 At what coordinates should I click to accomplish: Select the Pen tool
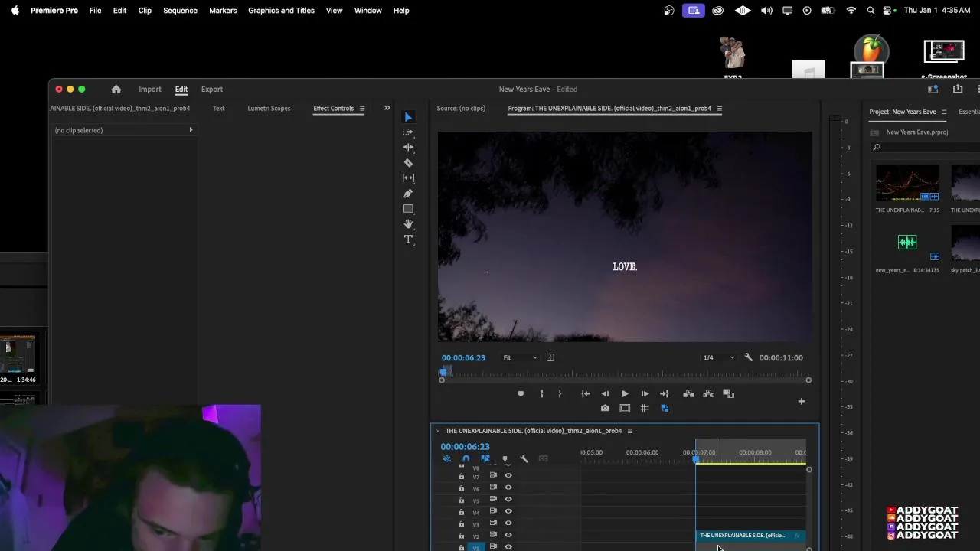click(408, 193)
